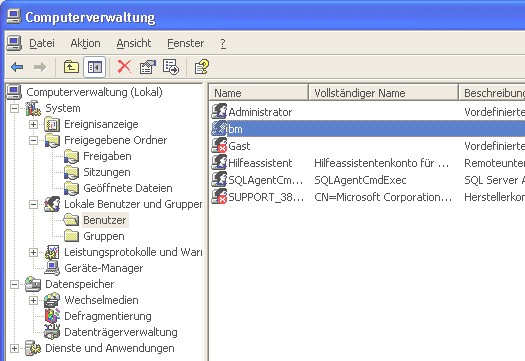The height and width of the screenshot is (361, 525).
Task: Click the System tools icon
Action: pos(33,108)
